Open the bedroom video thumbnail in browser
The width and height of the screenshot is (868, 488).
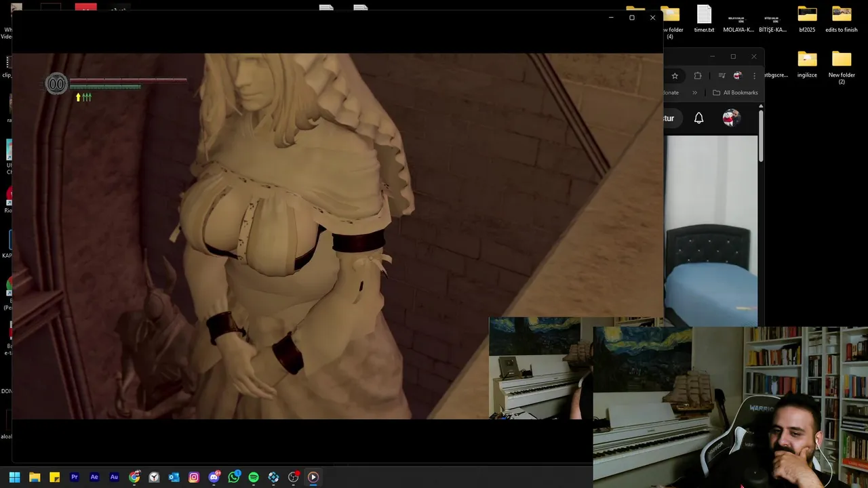coord(711,231)
